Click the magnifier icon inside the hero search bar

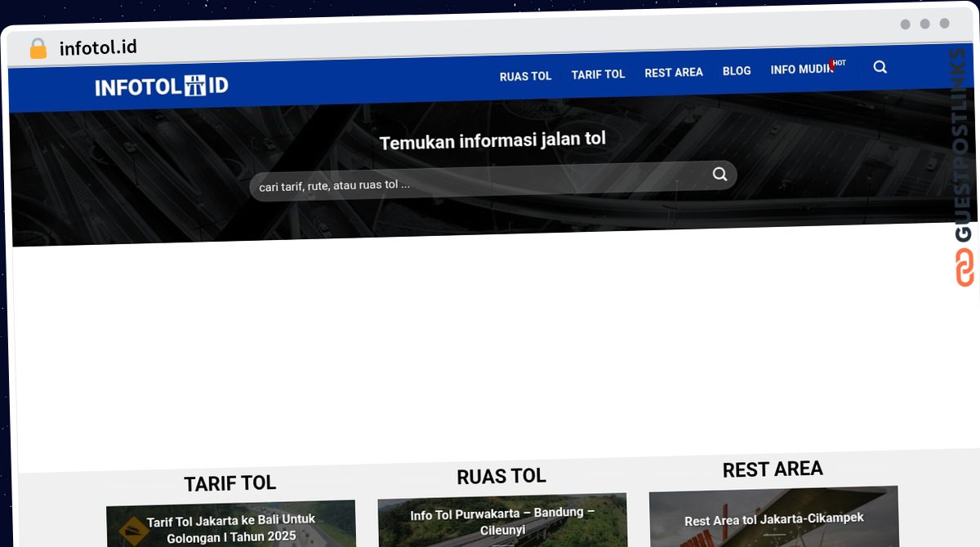pos(719,174)
